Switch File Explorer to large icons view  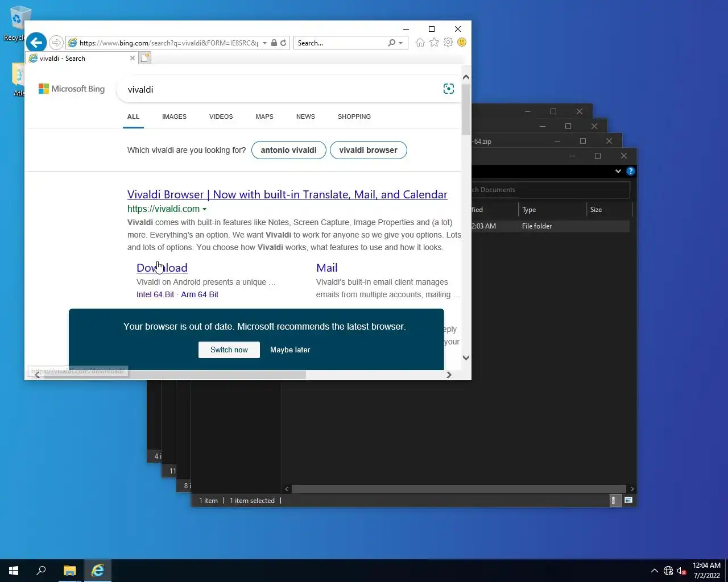pos(628,501)
